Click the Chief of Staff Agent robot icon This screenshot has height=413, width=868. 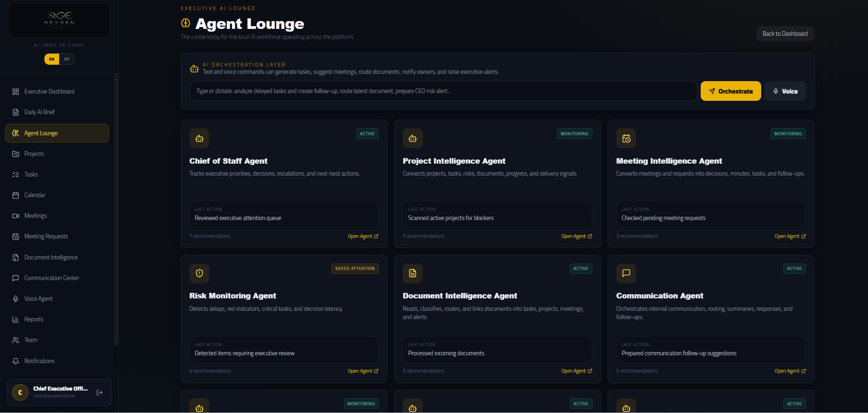199,138
